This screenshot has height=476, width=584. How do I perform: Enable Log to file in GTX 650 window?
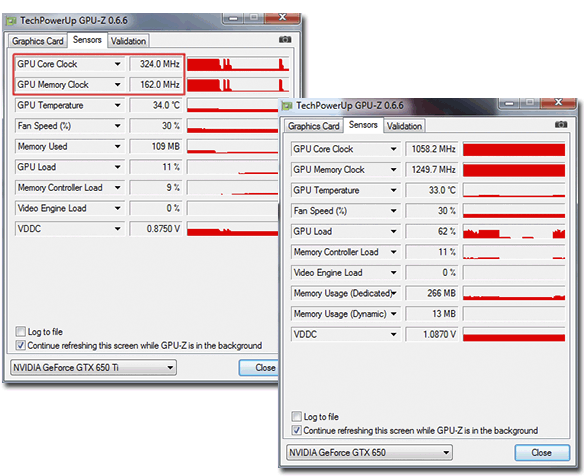[296, 416]
